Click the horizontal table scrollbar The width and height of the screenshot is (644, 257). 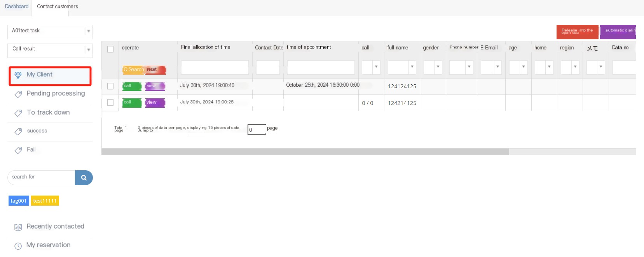(305, 152)
